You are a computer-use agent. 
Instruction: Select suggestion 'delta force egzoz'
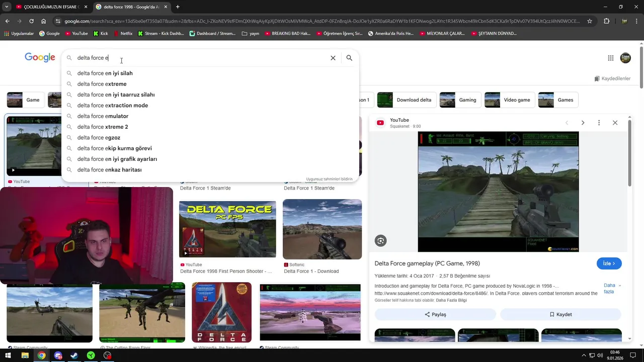[210, 138]
